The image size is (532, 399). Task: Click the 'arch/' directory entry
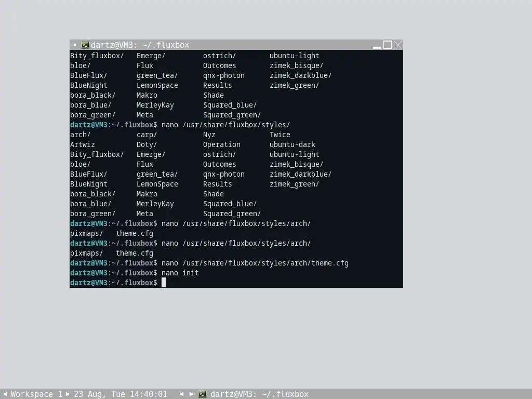[80, 135]
